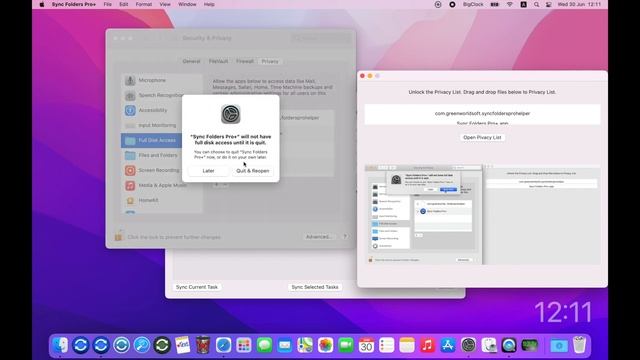Click Quit & Reopen in the dialog

[253, 171]
